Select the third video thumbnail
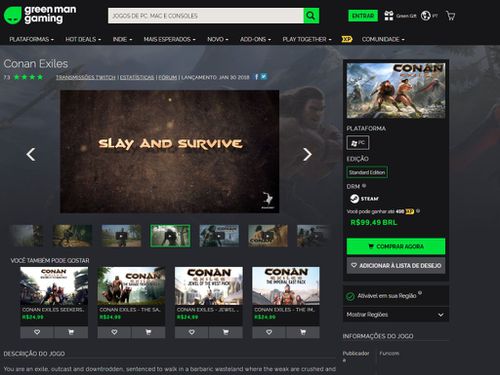This screenshot has width=500, height=375. (121, 236)
